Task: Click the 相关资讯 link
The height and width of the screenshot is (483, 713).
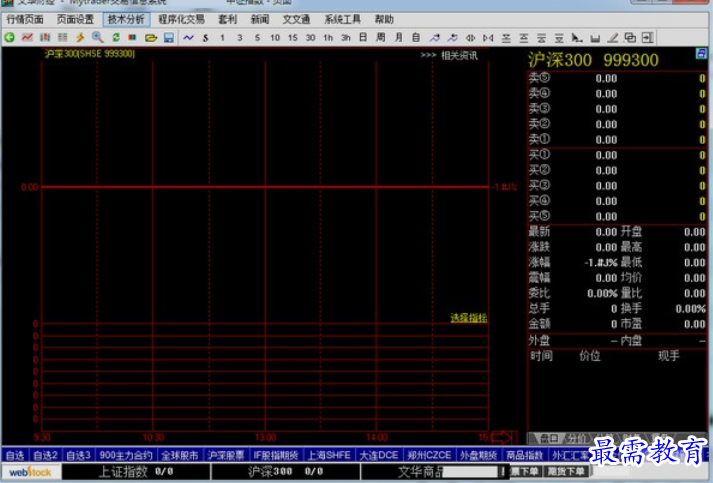Action: tap(459, 55)
